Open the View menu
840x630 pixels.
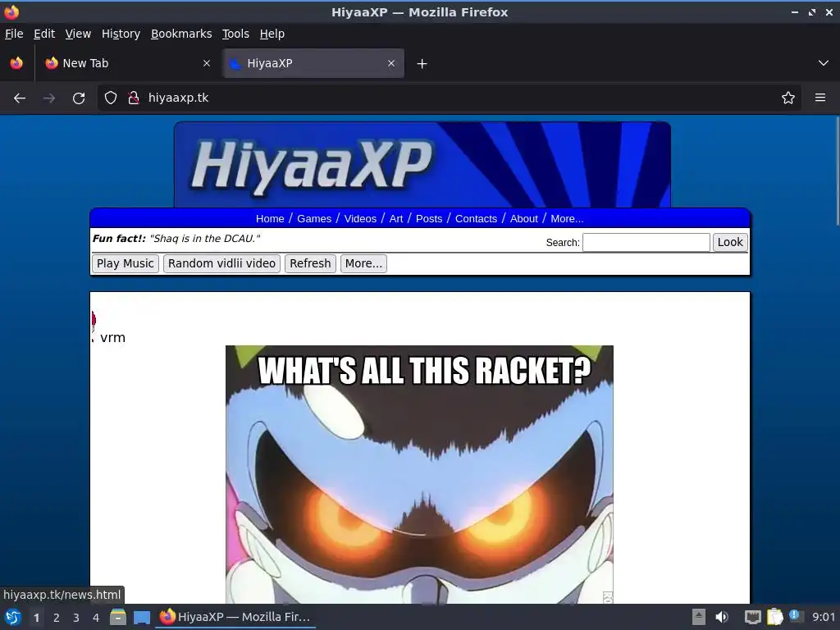coord(78,34)
